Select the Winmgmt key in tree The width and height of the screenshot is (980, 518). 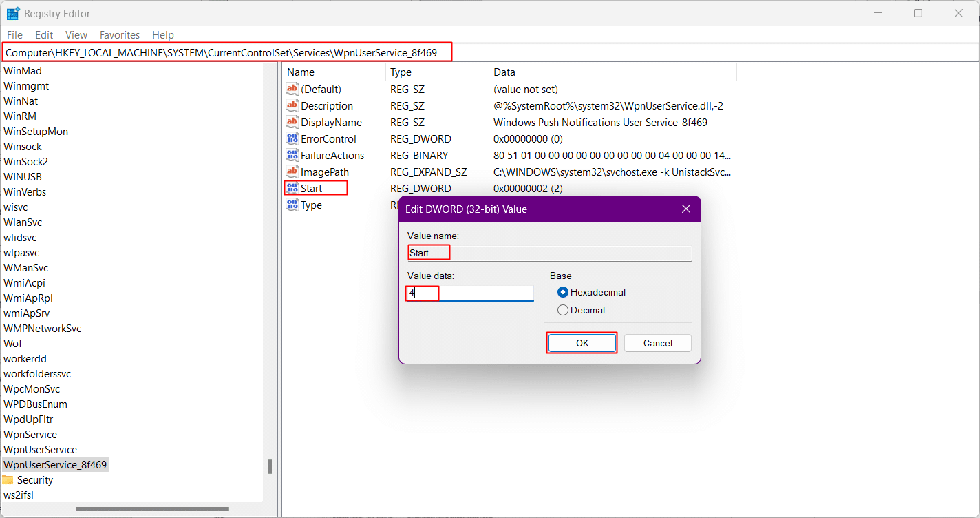[x=26, y=85]
